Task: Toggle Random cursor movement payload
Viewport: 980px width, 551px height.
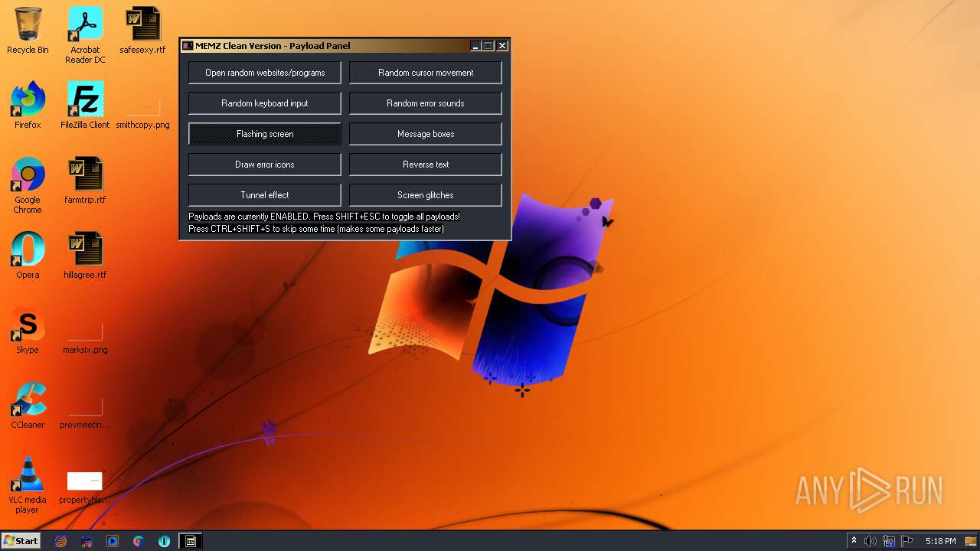Action: [x=426, y=73]
